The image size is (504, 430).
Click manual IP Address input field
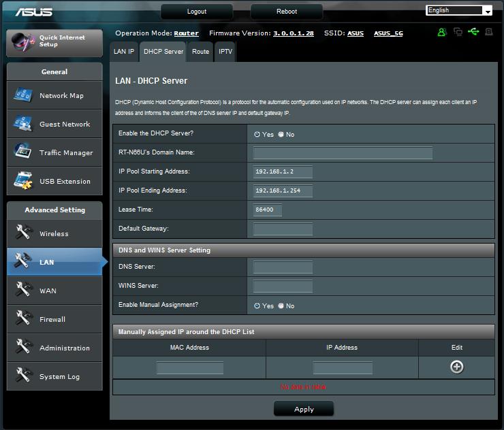pos(343,367)
